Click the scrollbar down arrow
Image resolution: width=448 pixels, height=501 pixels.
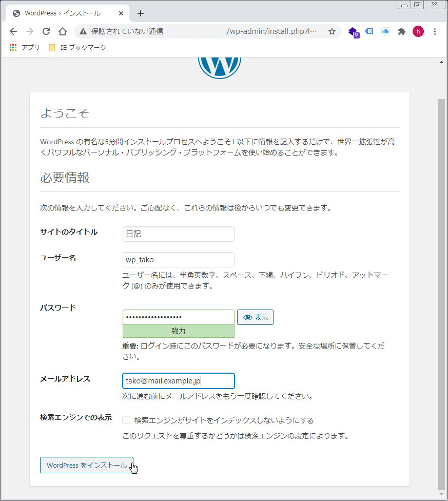coord(442,495)
